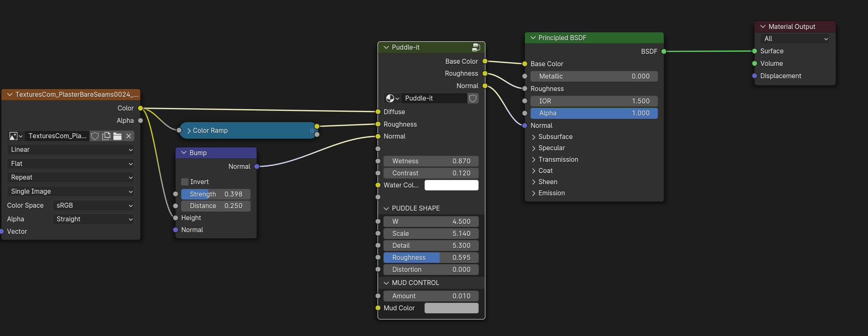Click fake user shield on image texture
The image size is (868, 336).
point(95,136)
